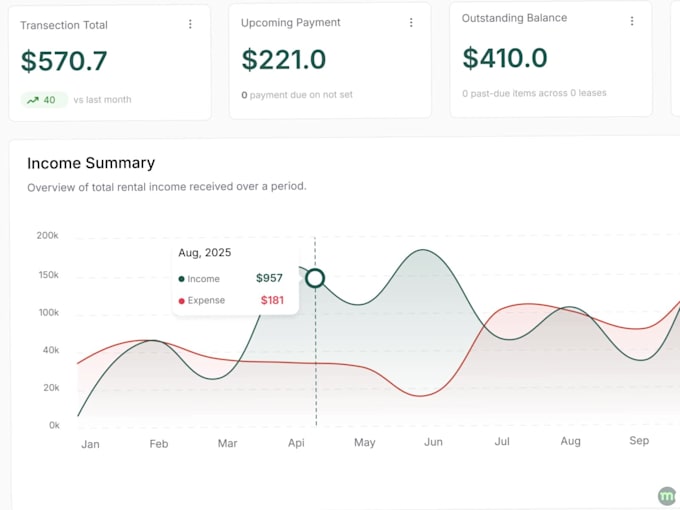680x510 pixels.
Task: Open Outstanding Balance card kebab menu
Action: pos(632,21)
